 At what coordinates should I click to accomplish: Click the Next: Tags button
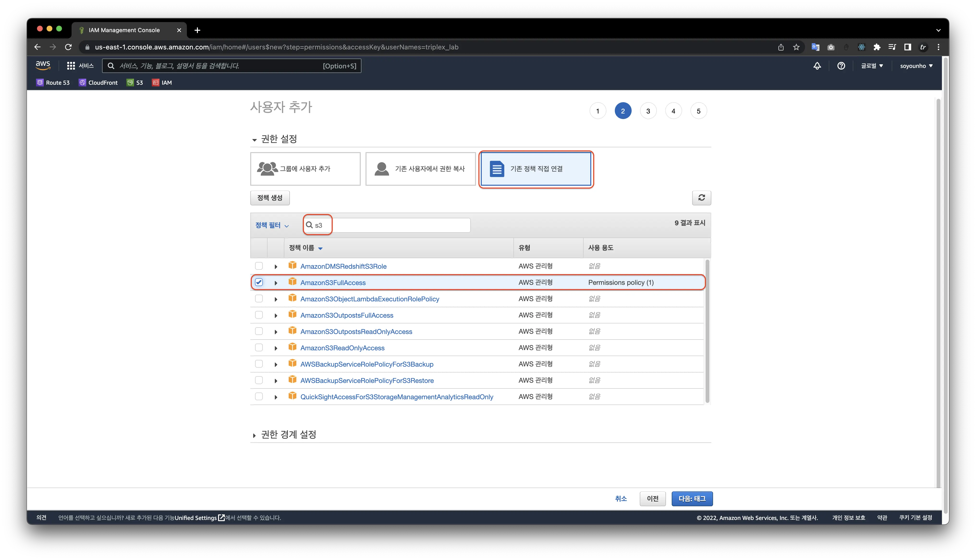[x=692, y=499]
